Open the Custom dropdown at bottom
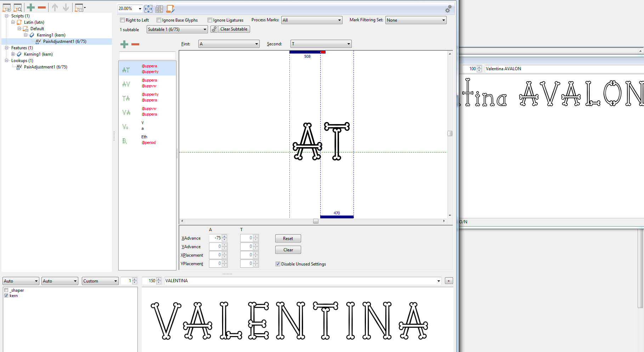Screen dimensions: 644x352 (x=100, y=281)
